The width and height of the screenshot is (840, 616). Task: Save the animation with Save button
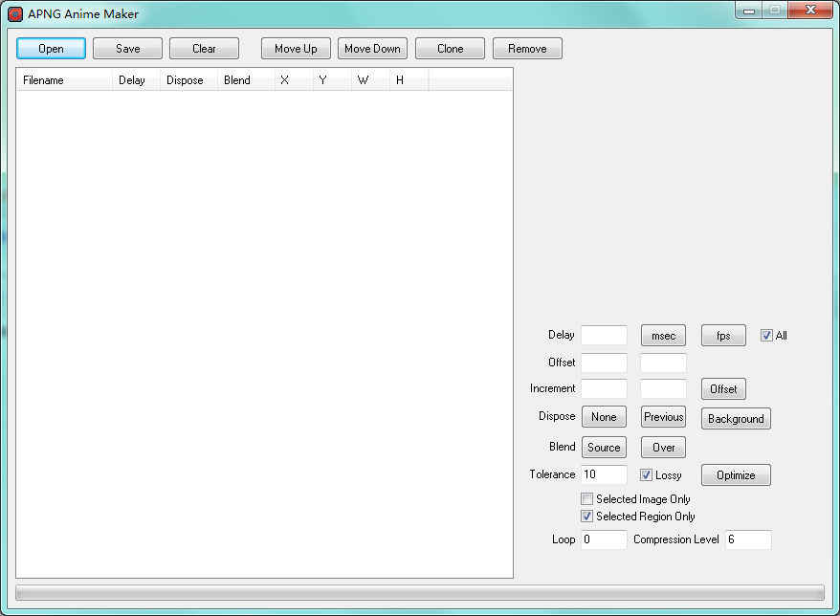pyautogui.click(x=127, y=48)
